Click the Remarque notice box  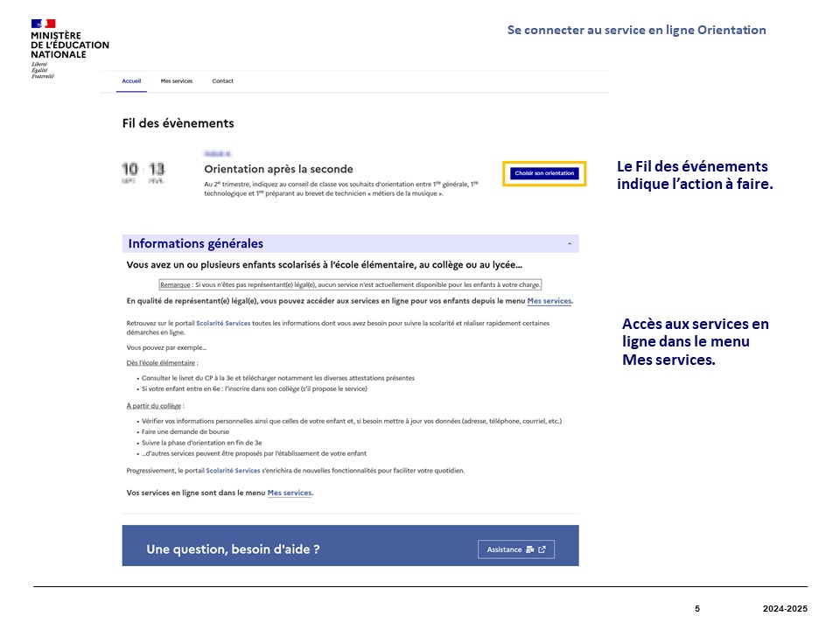point(350,284)
